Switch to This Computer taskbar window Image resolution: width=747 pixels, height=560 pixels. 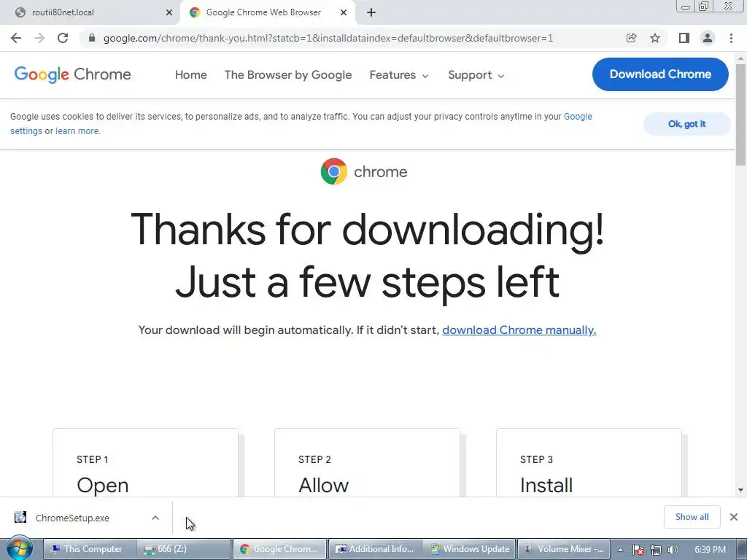click(x=90, y=549)
